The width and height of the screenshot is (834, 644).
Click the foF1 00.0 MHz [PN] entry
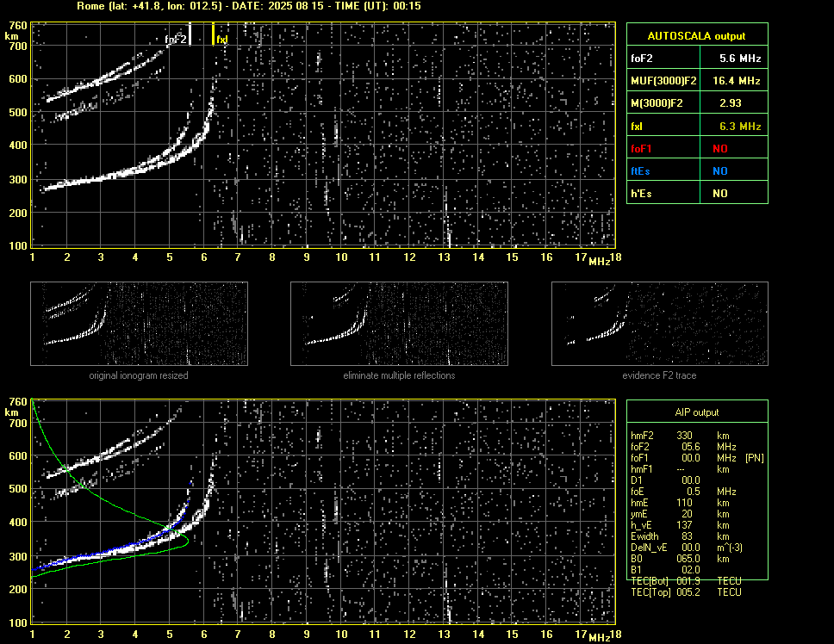[x=697, y=458]
